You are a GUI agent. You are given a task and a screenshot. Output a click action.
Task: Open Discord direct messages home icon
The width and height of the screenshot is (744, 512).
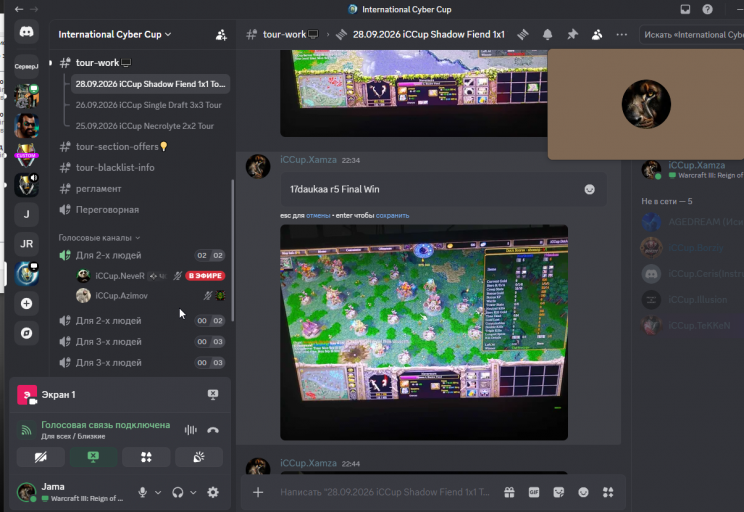point(27,32)
